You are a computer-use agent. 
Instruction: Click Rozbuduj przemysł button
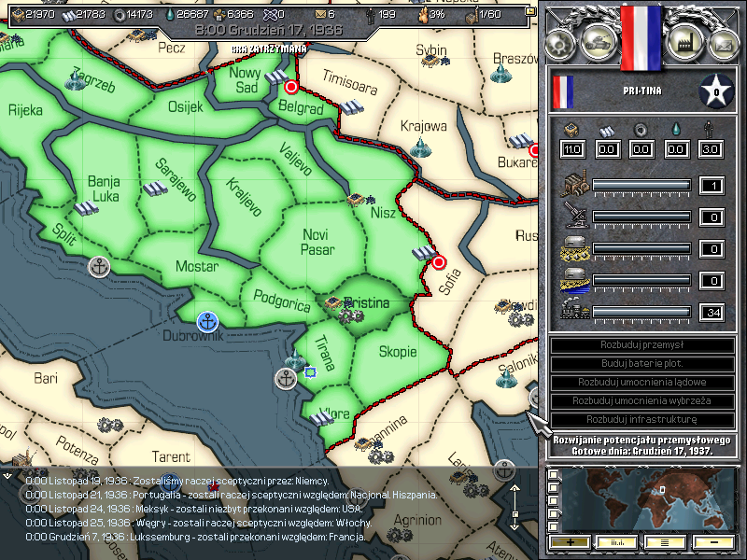pyautogui.click(x=641, y=344)
